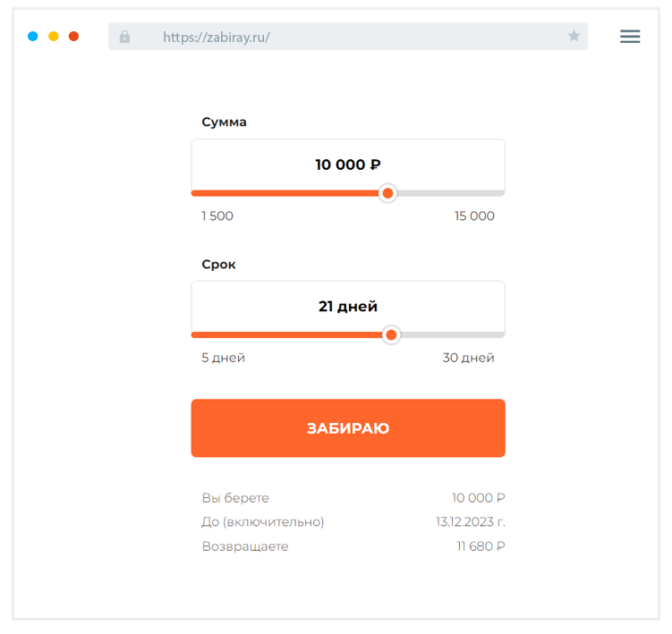Click the blue window dot

(x=33, y=37)
